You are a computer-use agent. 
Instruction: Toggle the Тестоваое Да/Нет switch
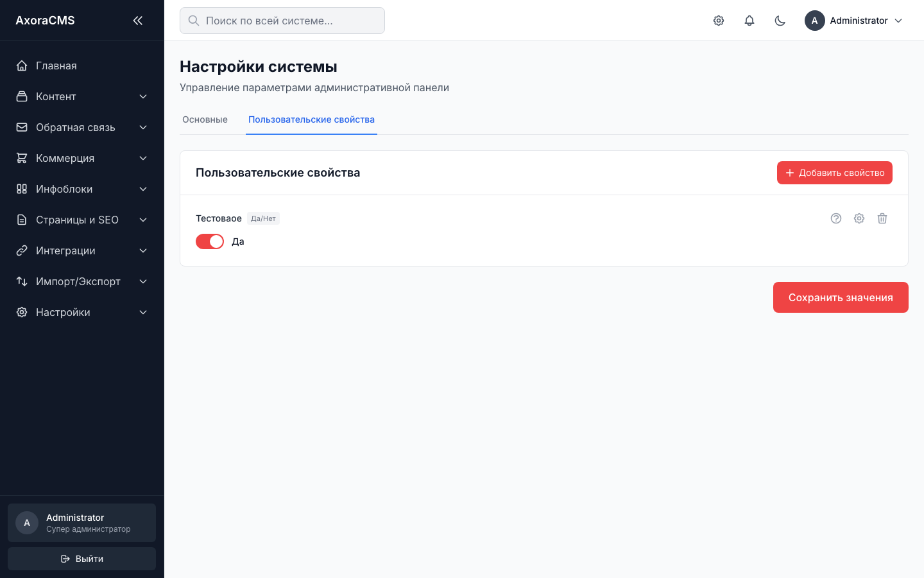210,241
